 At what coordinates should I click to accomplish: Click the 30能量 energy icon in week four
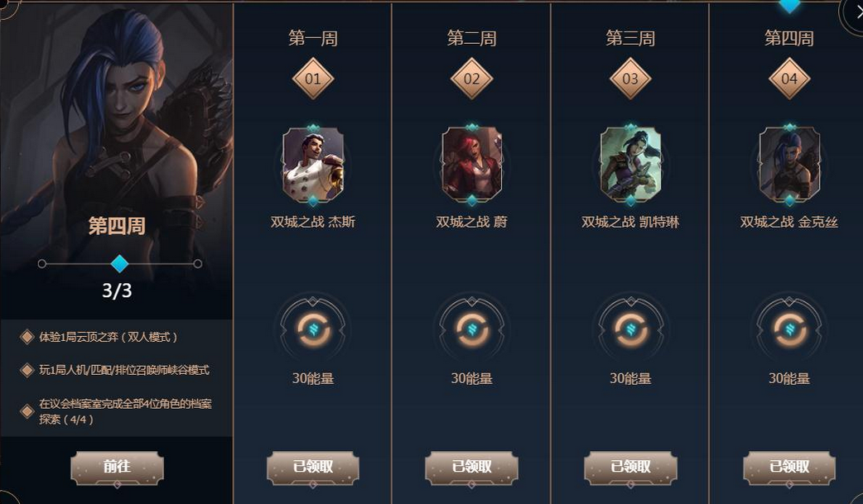point(789,329)
